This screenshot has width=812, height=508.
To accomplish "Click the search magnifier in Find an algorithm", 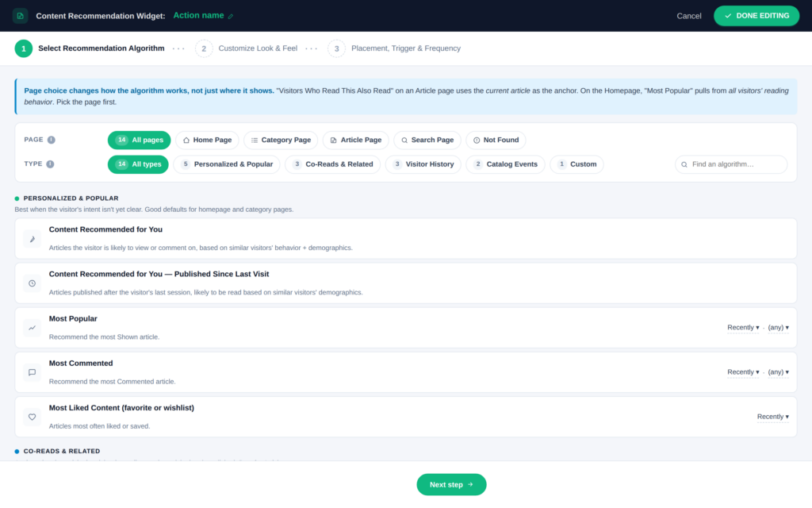I will click(684, 165).
